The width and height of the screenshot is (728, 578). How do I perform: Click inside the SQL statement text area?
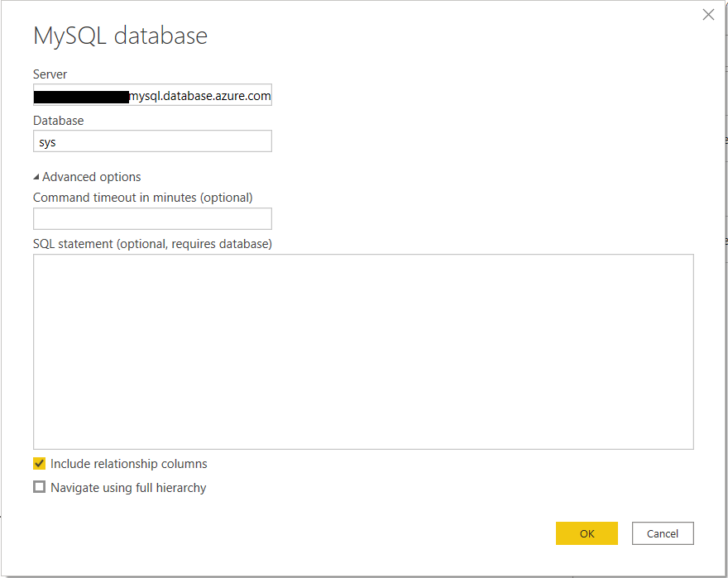tap(364, 351)
